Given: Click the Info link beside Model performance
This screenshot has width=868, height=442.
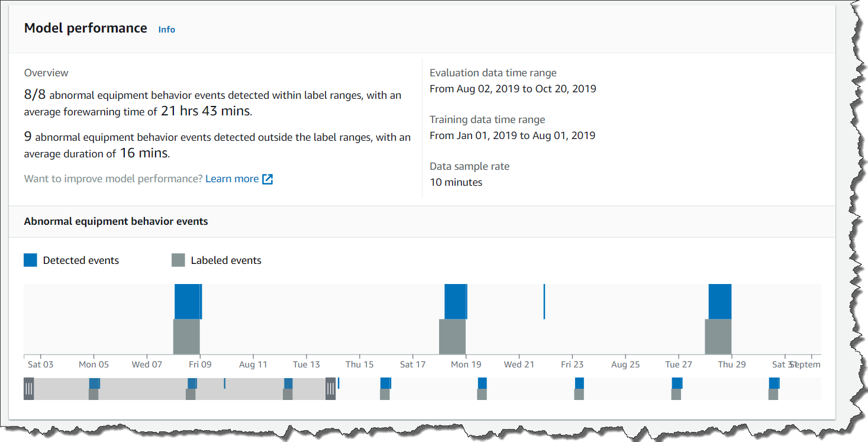Looking at the screenshot, I should coord(166,30).
